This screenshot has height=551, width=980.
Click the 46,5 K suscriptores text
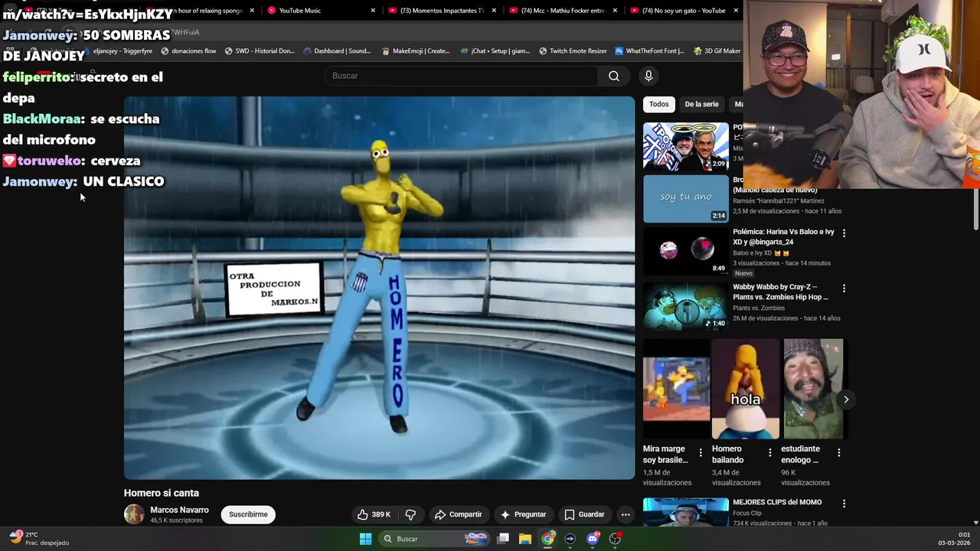[x=176, y=520]
